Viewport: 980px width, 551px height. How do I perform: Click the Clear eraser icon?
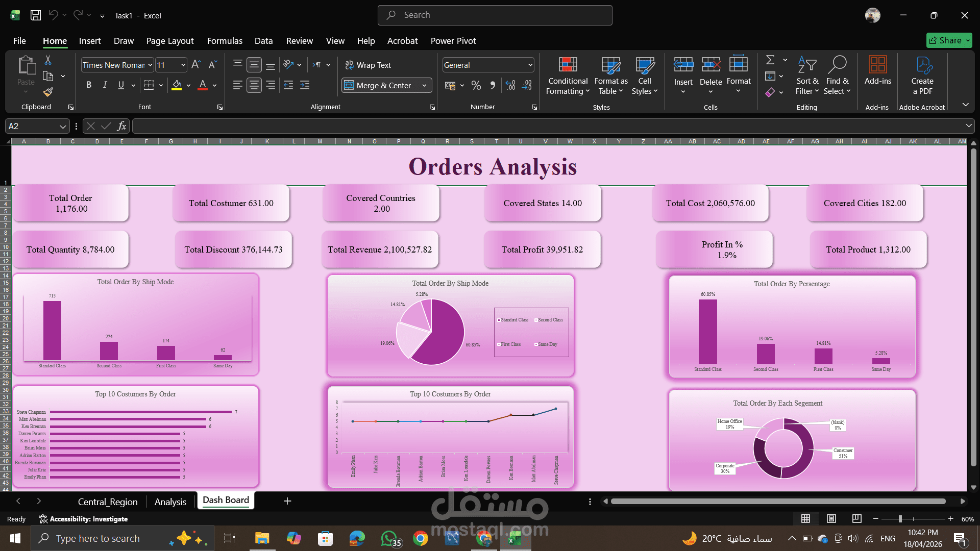tap(770, 92)
